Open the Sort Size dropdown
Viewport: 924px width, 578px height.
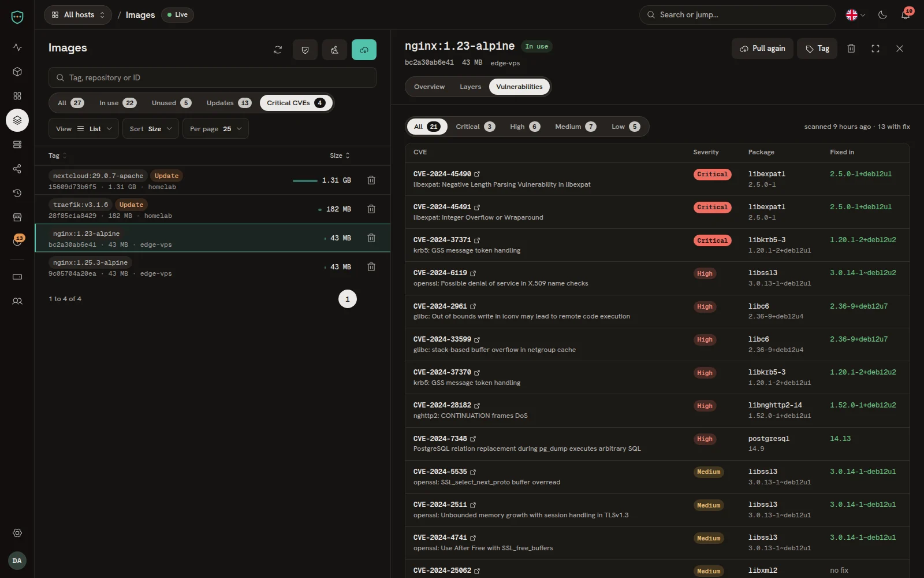(151, 129)
